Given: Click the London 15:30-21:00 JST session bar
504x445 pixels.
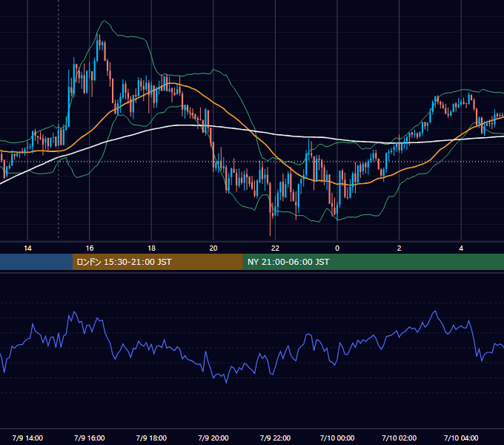Looking at the screenshot, I should point(157,262).
